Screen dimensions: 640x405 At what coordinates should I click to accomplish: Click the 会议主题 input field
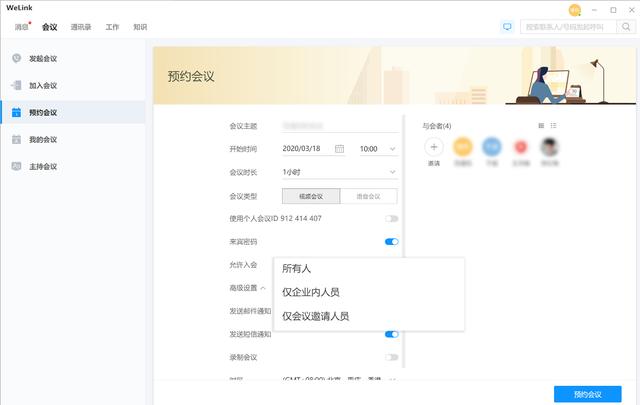pos(340,126)
